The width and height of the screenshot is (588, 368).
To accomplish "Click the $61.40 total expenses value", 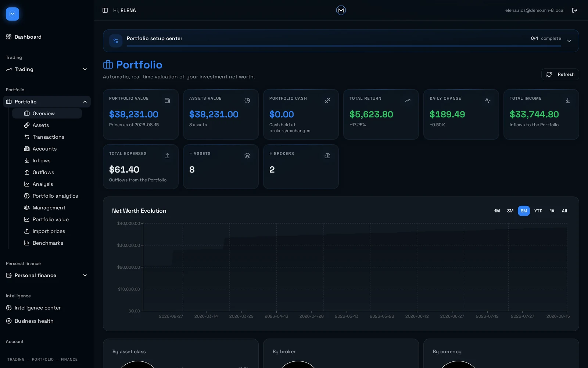I will click(124, 170).
